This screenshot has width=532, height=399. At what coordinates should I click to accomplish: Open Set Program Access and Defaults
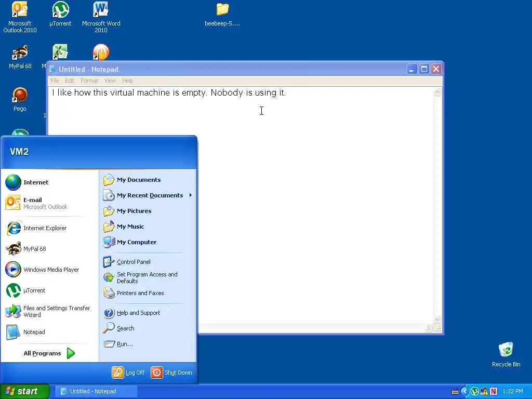(148, 277)
